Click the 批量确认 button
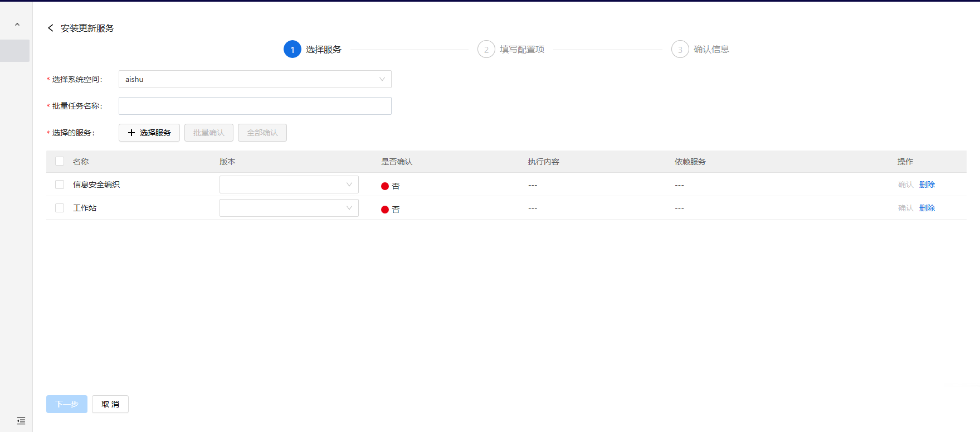Viewport: 980px width, 432px height. point(209,133)
